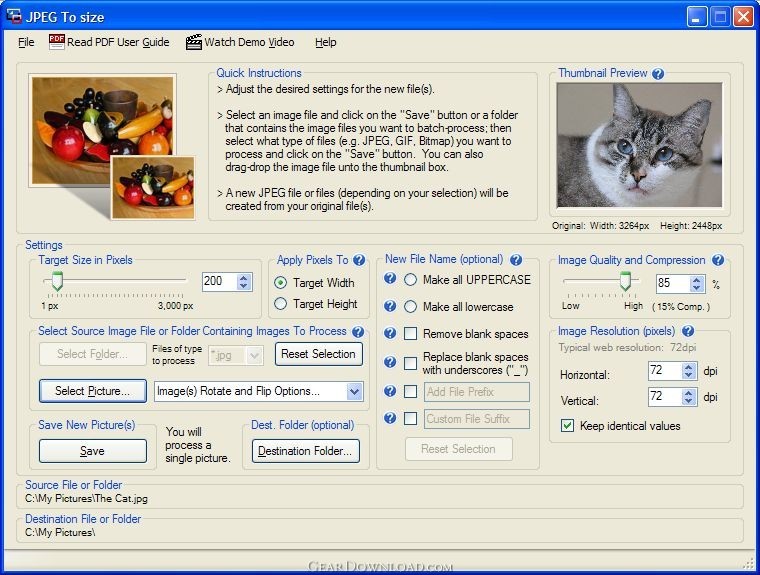The width and height of the screenshot is (760, 575).
Task: Decrease target size pixels spinner down arrow
Action: coord(244,286)
